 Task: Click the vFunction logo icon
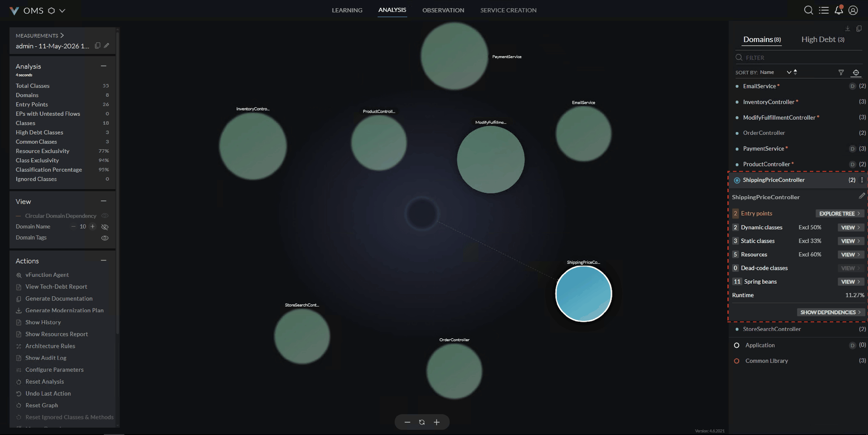(x=14, y=10)
